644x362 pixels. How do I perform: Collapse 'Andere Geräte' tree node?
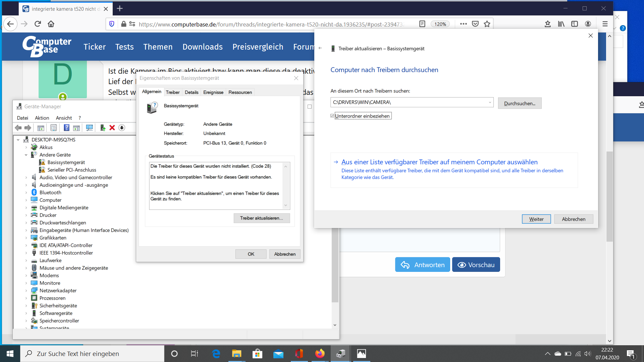26,155
